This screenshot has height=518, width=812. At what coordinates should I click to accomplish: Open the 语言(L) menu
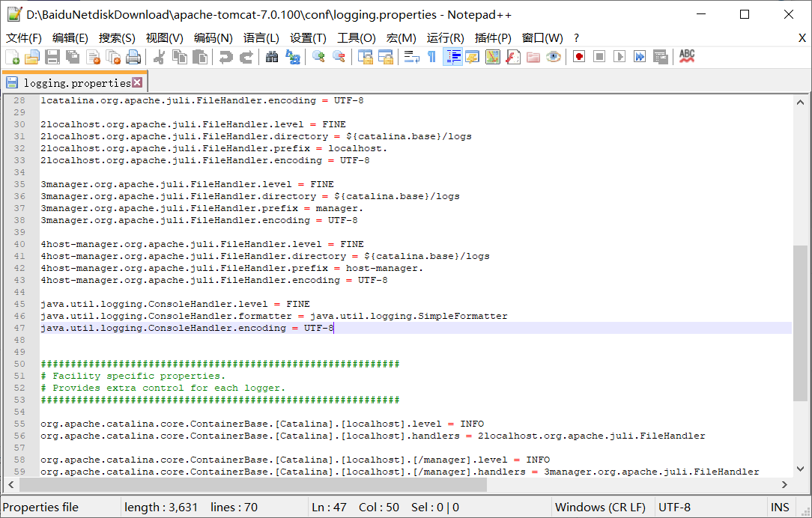261,37
